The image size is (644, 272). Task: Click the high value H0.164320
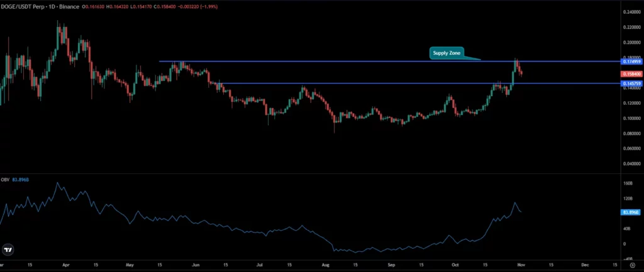tap(116, 7)
